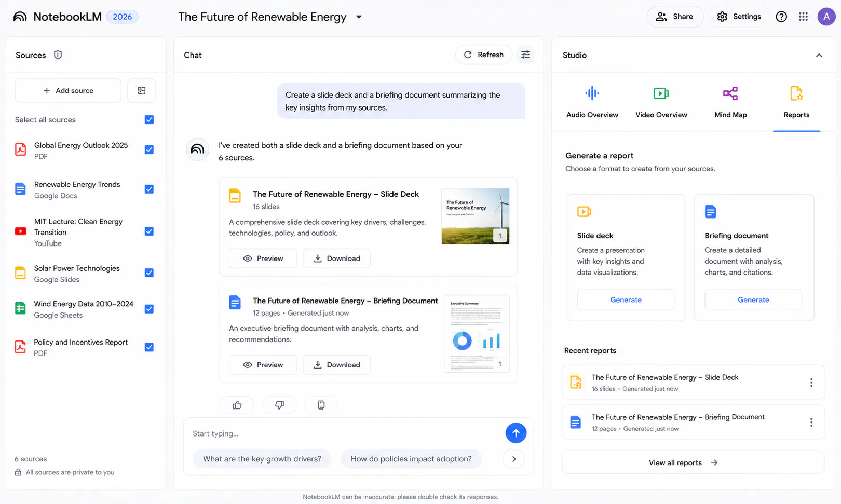Open more options for recent Briefing Document report
841x504 pixels.
(x=811, y=423)
